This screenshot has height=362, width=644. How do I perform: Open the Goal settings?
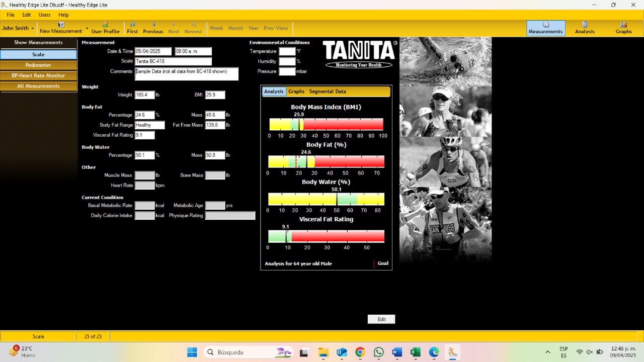point(382,263)
